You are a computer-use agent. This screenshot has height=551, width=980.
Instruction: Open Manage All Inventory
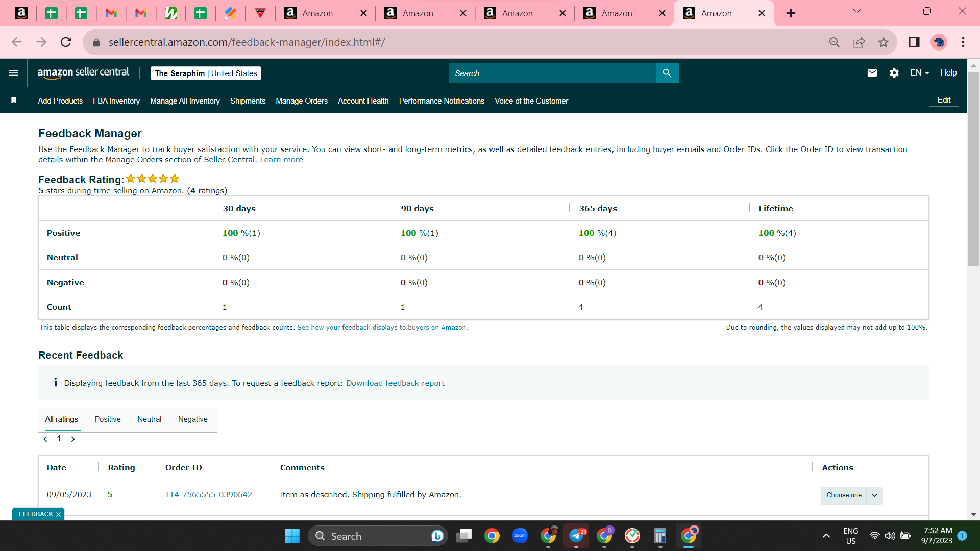coord(185,101)
